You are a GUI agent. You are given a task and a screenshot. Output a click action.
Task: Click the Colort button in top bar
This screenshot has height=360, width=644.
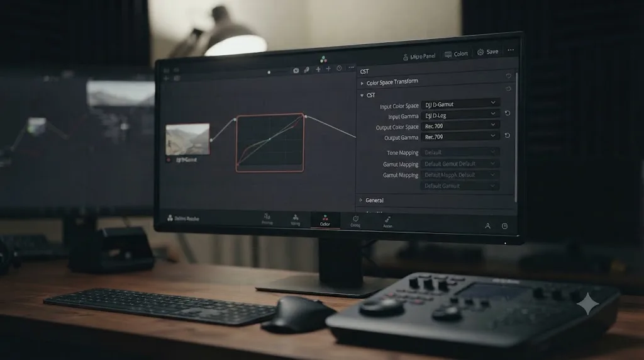[457, 54]
